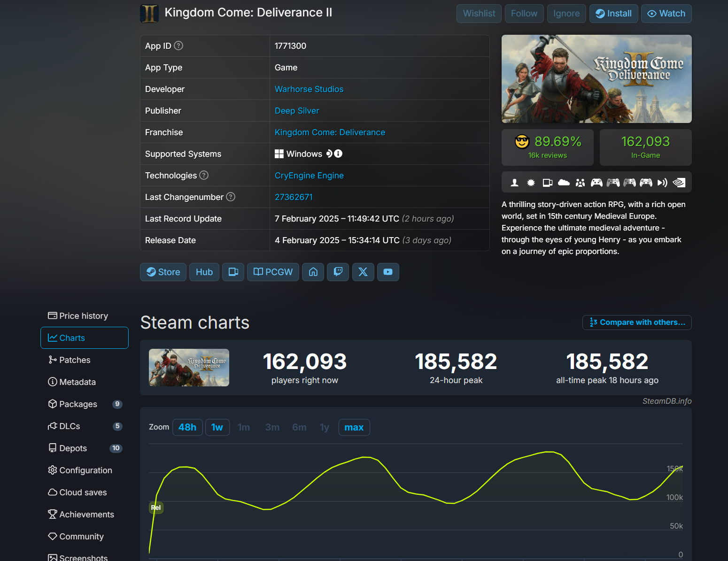Open Achievements in the sidebar
Screen dimensions: 728x561
tap(85, 515)
